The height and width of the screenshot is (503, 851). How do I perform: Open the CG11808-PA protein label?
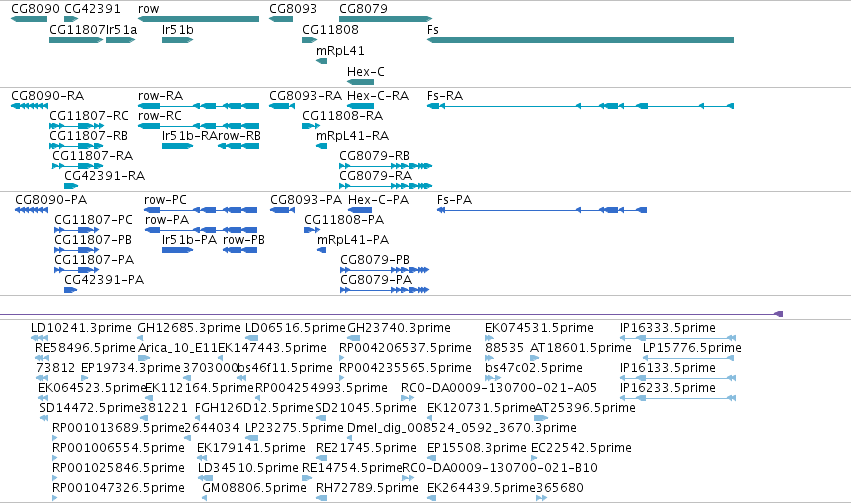tap(344, 220)
